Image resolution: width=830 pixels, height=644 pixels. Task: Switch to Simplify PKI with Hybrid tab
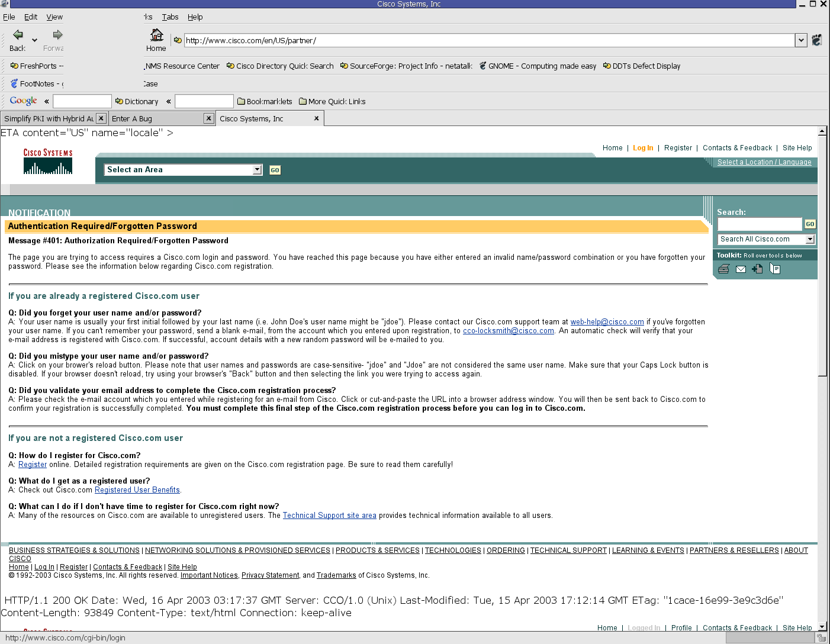(49, 119)
